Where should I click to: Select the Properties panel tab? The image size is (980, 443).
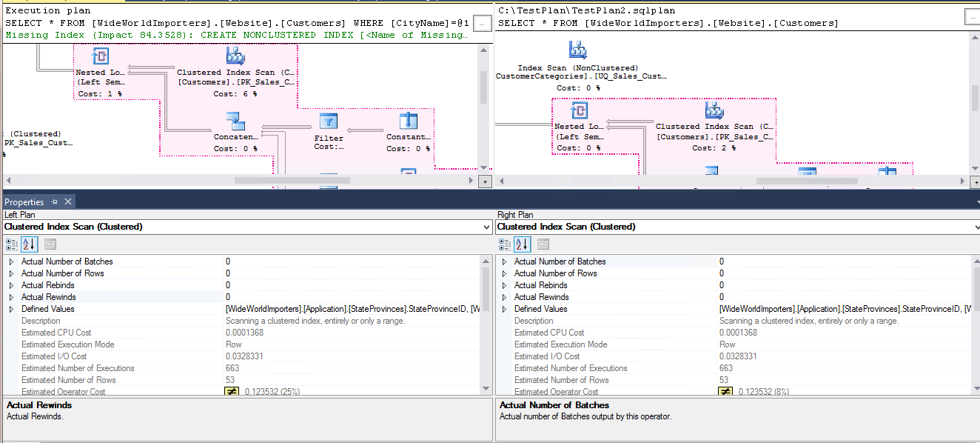click(24, 202)
